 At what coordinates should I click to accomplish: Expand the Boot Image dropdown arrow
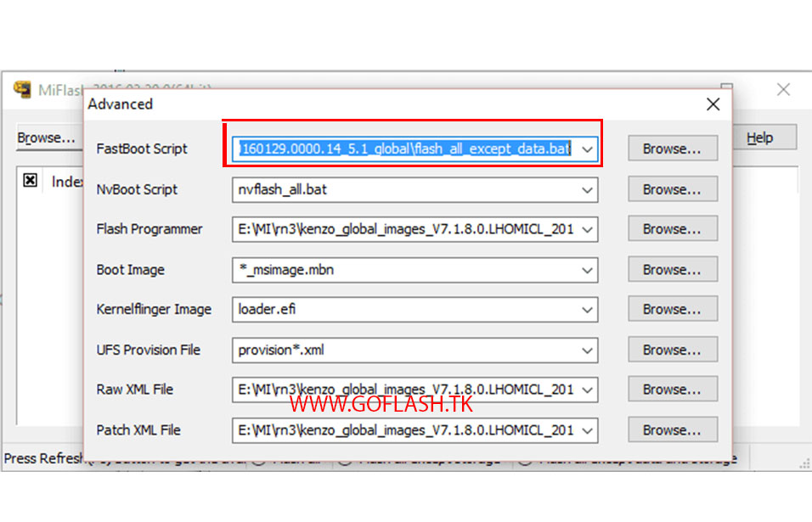click(587, 270)
